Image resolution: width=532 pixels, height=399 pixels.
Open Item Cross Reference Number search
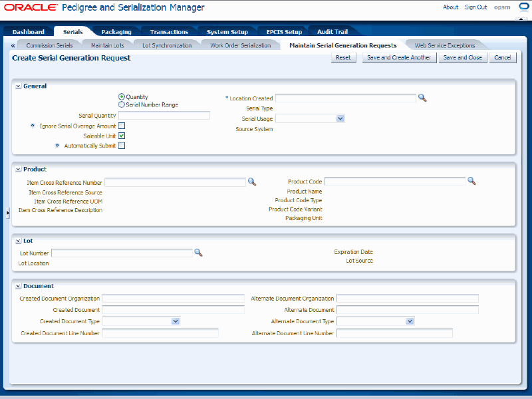[x=252, y=182]
